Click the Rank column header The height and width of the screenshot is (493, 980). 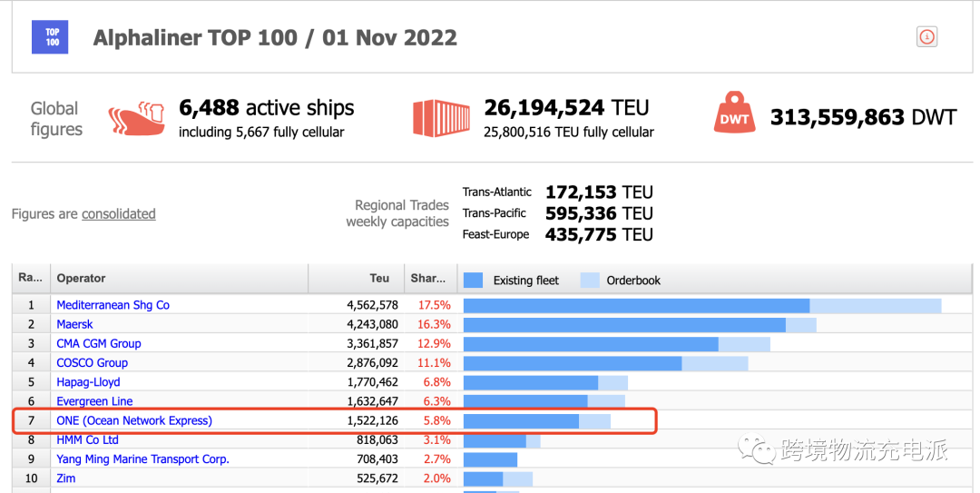30,279
